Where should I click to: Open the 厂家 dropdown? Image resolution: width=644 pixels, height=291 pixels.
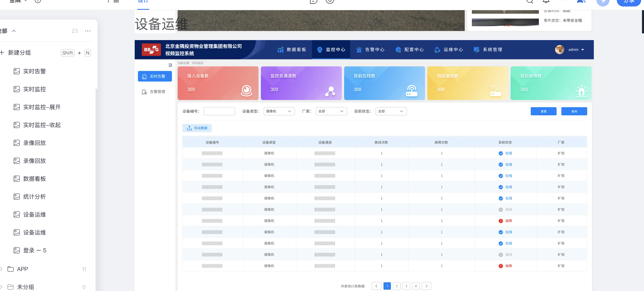(x=332, y=111)
